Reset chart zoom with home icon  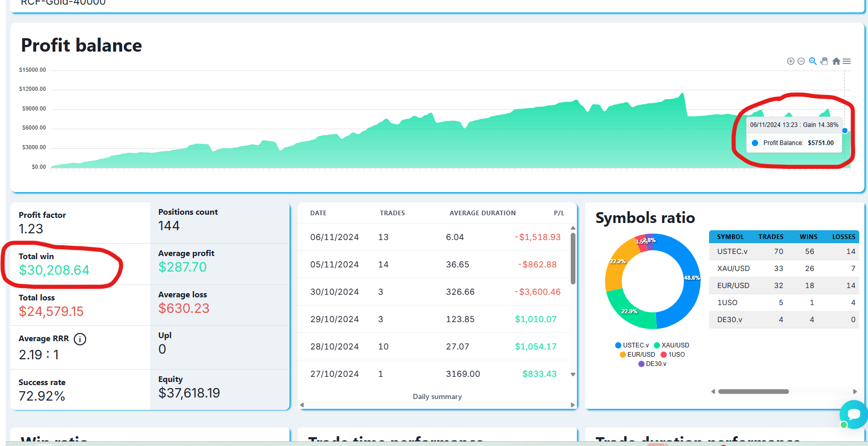click(x=836, y=61)
